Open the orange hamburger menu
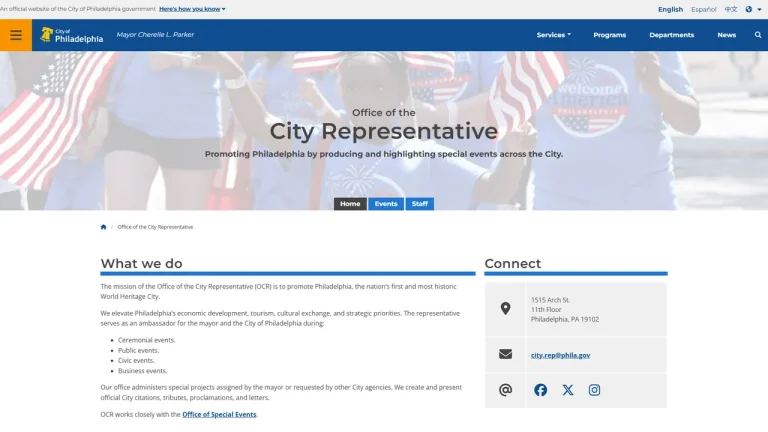Screen dimensions: 768x432 pyautogui.click(x=16, y=35)
